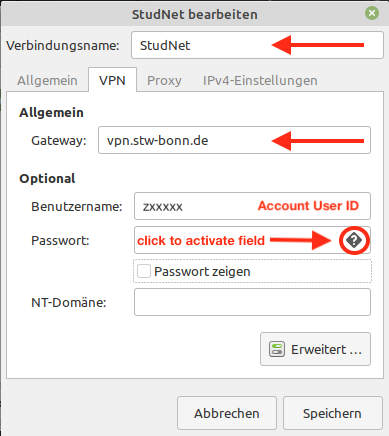Screen dimensions: 389x436
Task: Cancel with the Abbrechen button
Action: tap(227, 413)
